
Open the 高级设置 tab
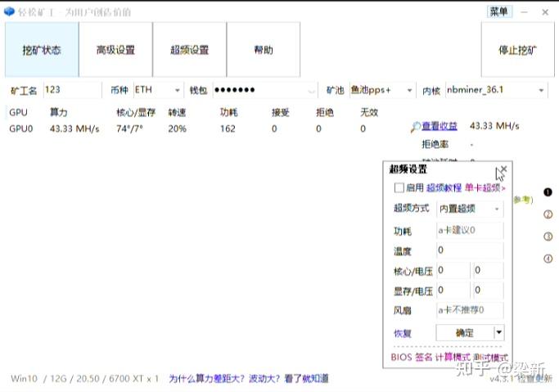115,50
